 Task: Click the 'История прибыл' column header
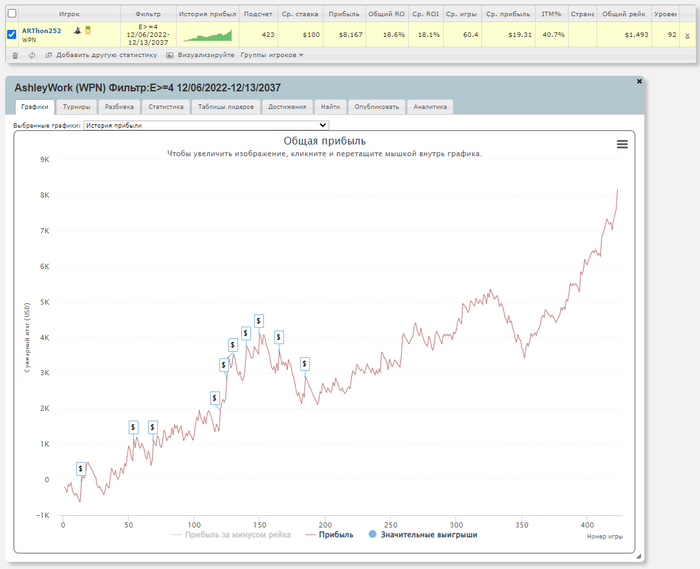(x=208, y=14)
